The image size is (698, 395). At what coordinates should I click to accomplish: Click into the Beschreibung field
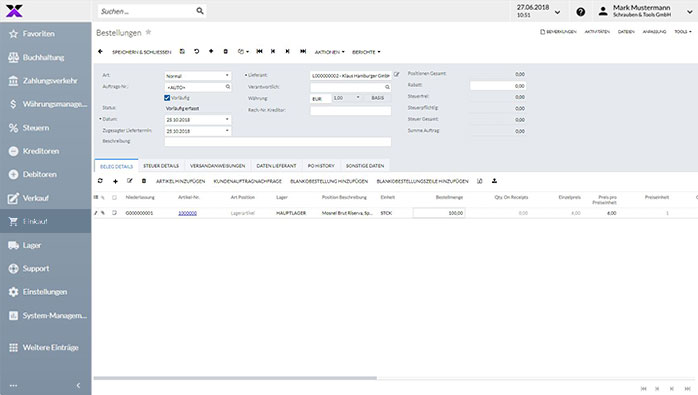click(x=277, y=142)
